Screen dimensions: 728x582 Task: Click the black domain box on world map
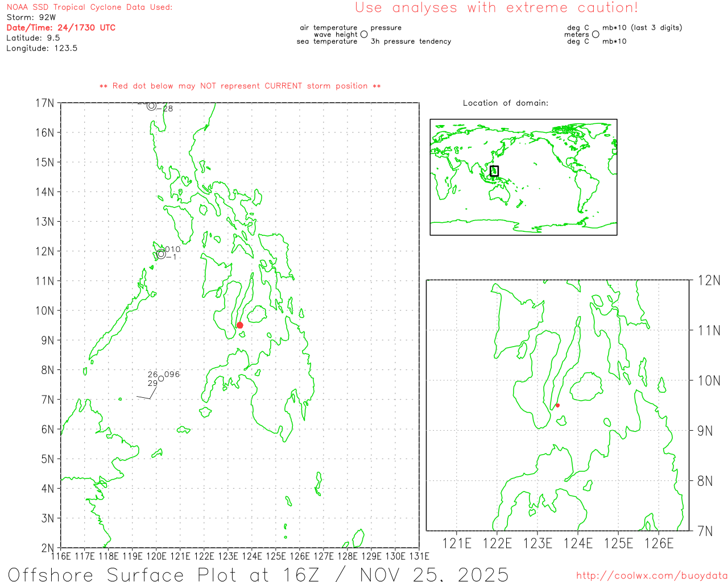[494, 171]
